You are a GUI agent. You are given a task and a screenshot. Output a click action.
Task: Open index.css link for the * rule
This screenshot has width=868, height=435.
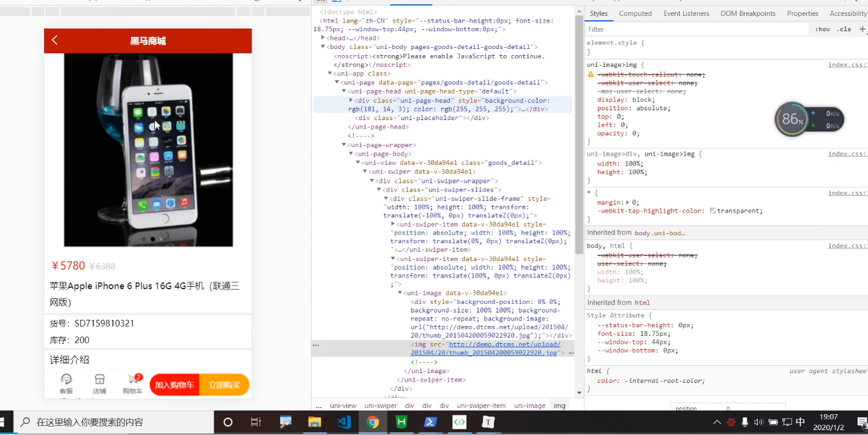pos(848,193)
